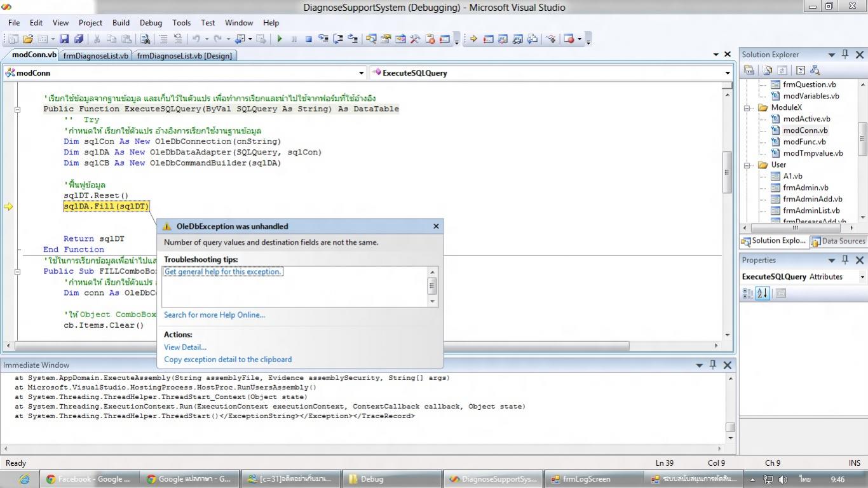Open the Properties Window toolbar icon
868x488 pixels.
point(386,39)
